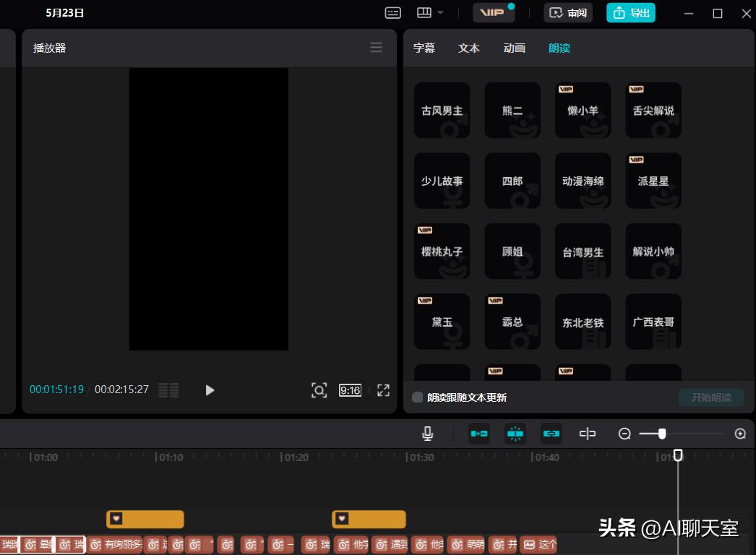Click the panel layout icon in title bar
Image resolution: width=756 pixels, height=555 pixels.
pyautogui.click(x=423, y=13)
